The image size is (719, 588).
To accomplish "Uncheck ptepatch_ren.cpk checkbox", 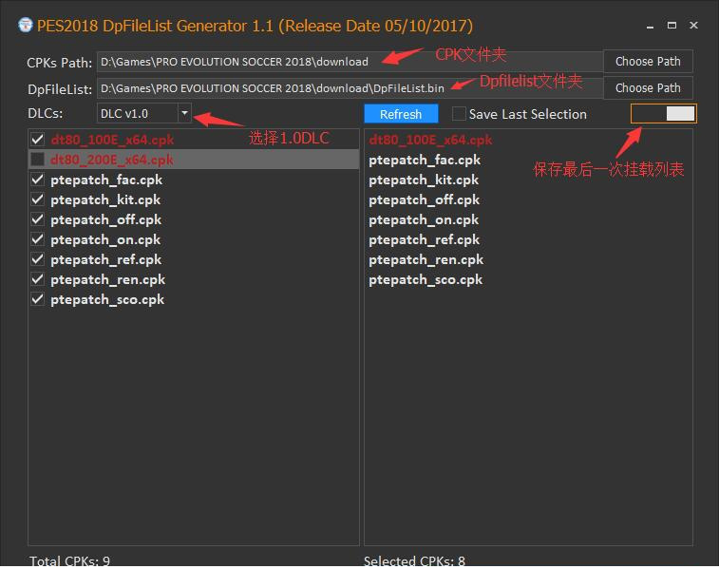I will click(38, 279).
